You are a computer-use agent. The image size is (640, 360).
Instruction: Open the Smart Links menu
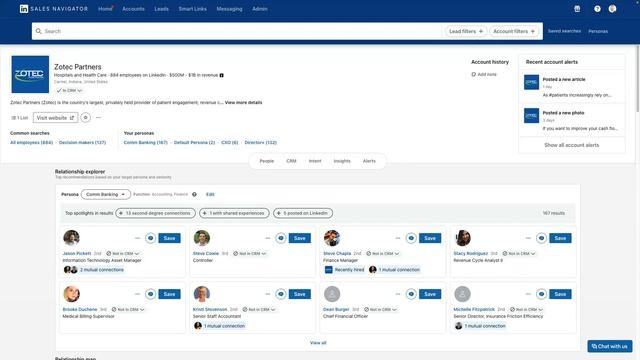tap(193, 9)
